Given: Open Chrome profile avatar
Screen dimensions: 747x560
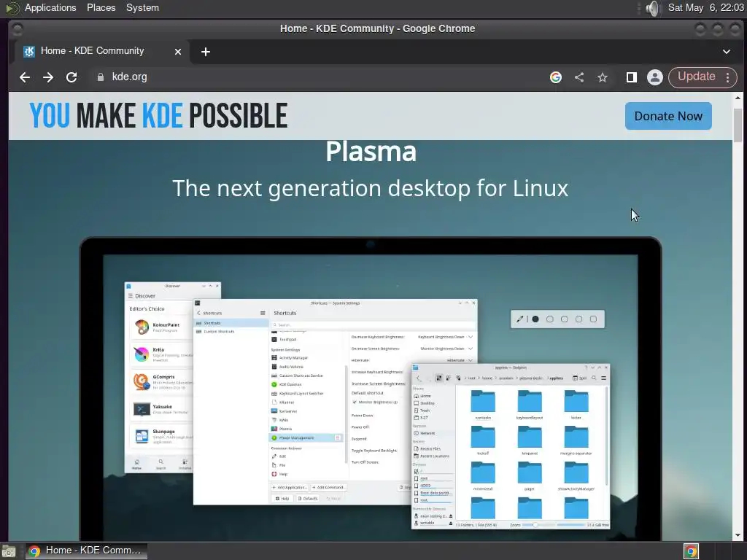Looking at the screenshot, I should pyautogui.click(x=654, y=77).
